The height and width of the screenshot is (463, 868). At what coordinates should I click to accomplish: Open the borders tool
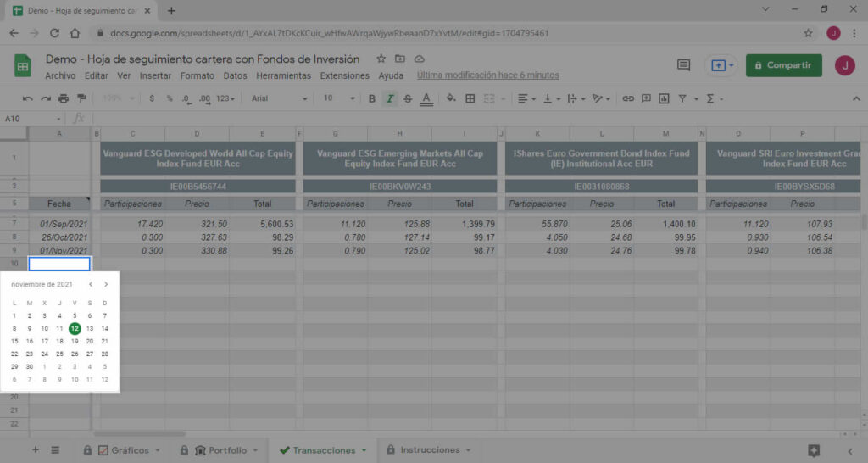(470, 98)
